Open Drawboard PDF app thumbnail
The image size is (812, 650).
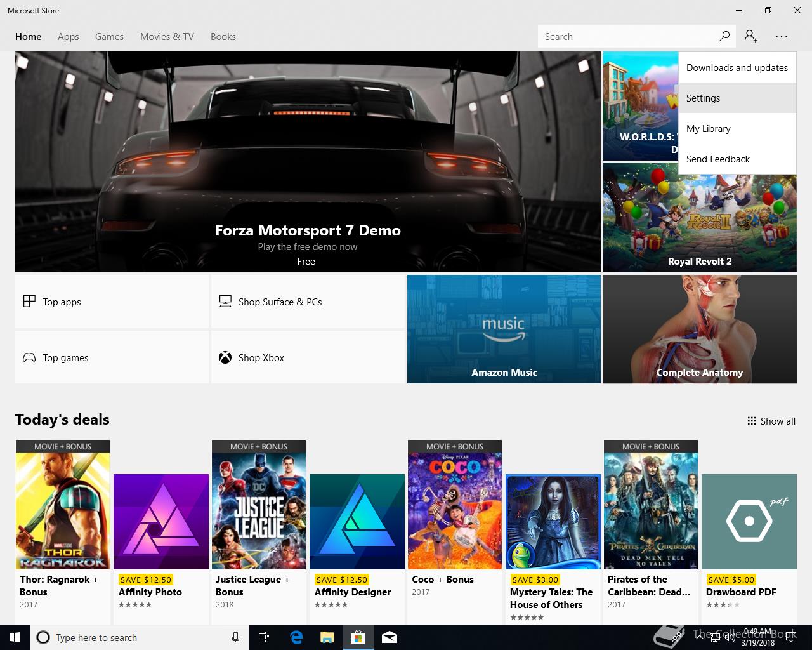(749, 522)
